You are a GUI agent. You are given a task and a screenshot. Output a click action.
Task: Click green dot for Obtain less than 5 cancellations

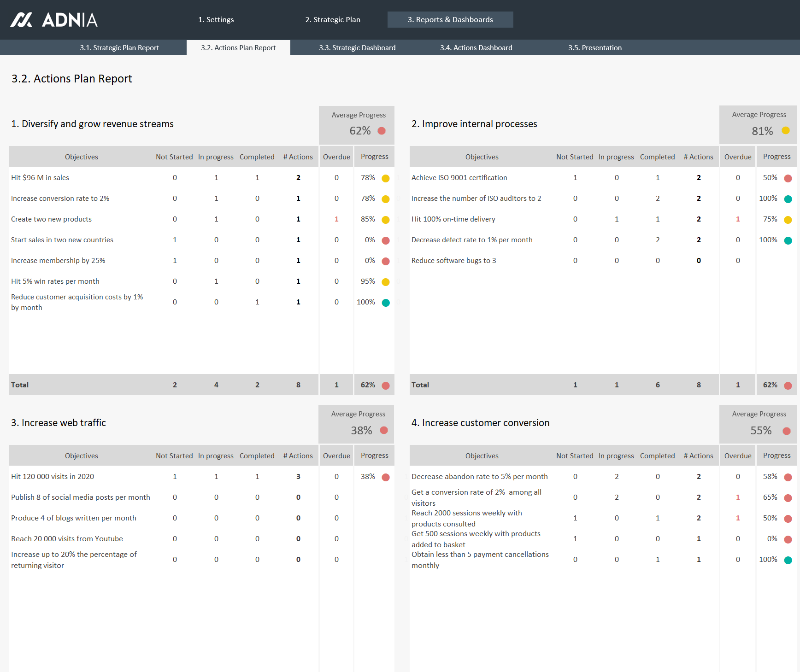(788, 560)
